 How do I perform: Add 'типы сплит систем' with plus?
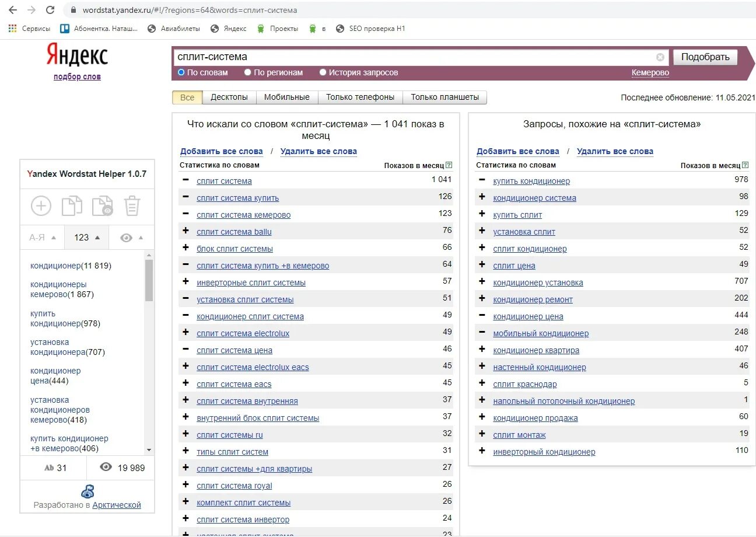[x=185, y=451]
